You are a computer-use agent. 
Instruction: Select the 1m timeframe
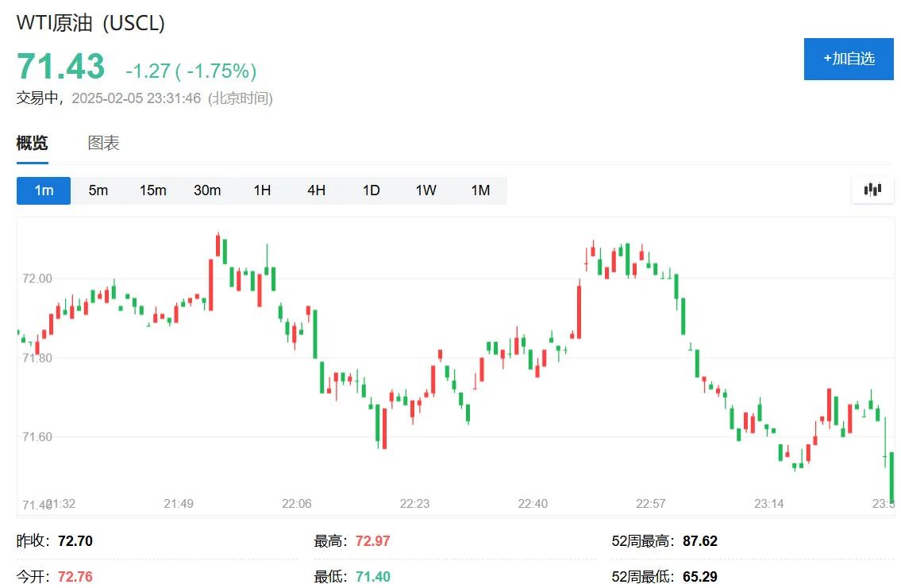pos(44,190)
